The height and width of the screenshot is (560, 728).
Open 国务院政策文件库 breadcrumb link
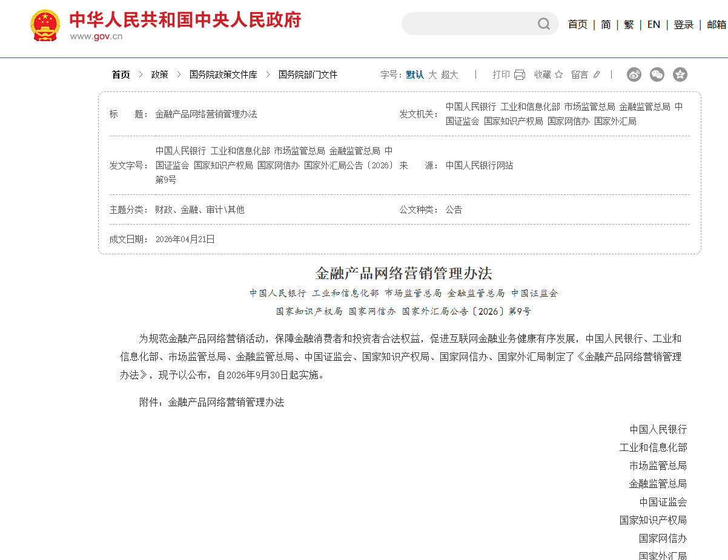223,74
